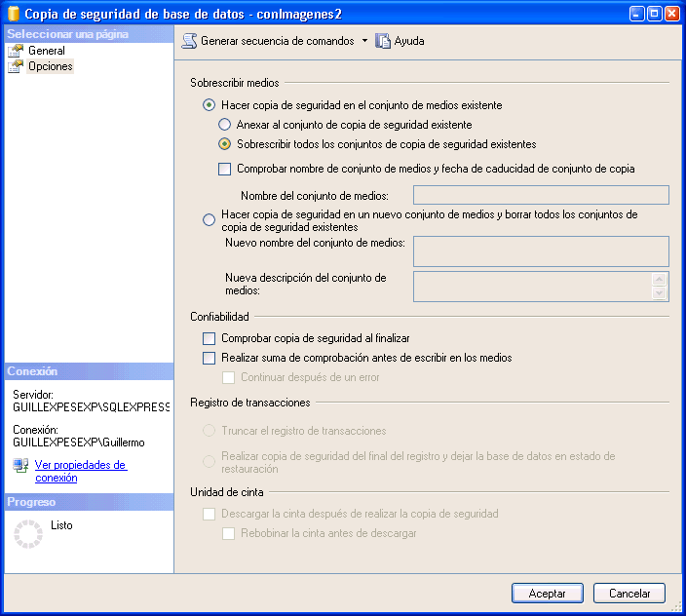Select Truncar el registro de transacciones

pos(210,431)
